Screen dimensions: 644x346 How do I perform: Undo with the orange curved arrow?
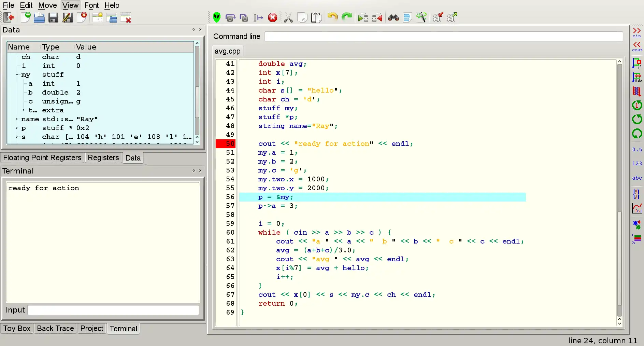[332, 17]
